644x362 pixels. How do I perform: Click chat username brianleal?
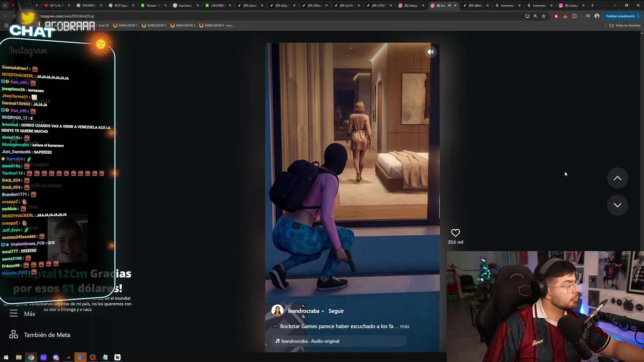(x=10, y=125)
